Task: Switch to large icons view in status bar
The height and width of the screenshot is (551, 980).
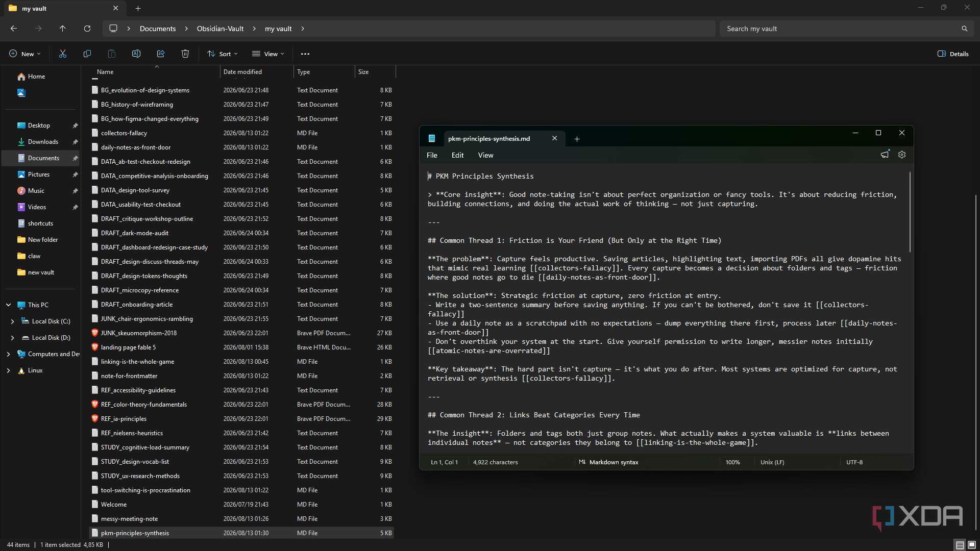Action: [972, 545]
